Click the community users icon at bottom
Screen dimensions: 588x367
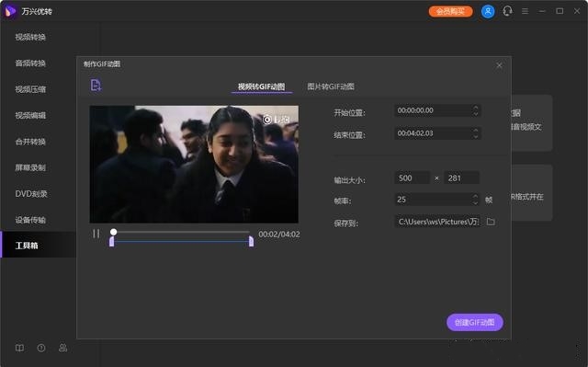(63, 348)
